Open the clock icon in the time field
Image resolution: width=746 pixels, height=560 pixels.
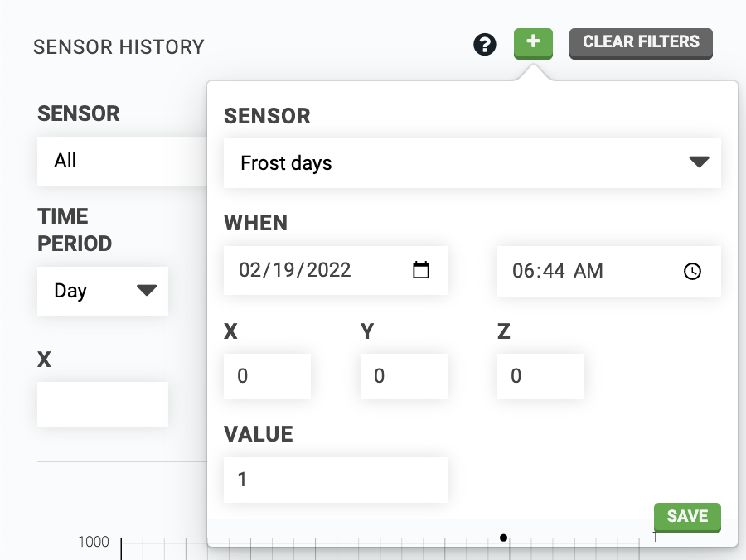(x=692, y=271)
